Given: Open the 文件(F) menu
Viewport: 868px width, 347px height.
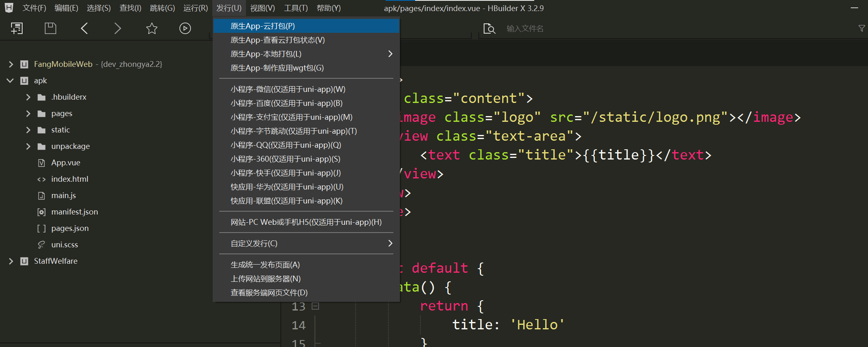Looking at the screenshot, I should click(x=34, y=8).
